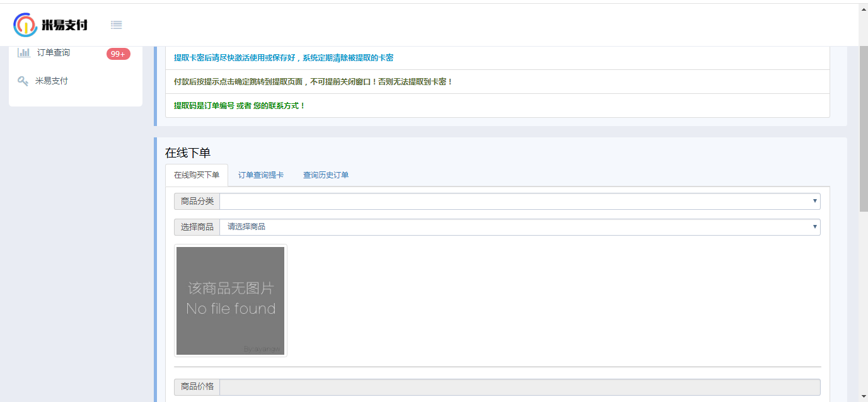
Task: Click the 米易支付 brand text in header
Action: tap(64, 25)
